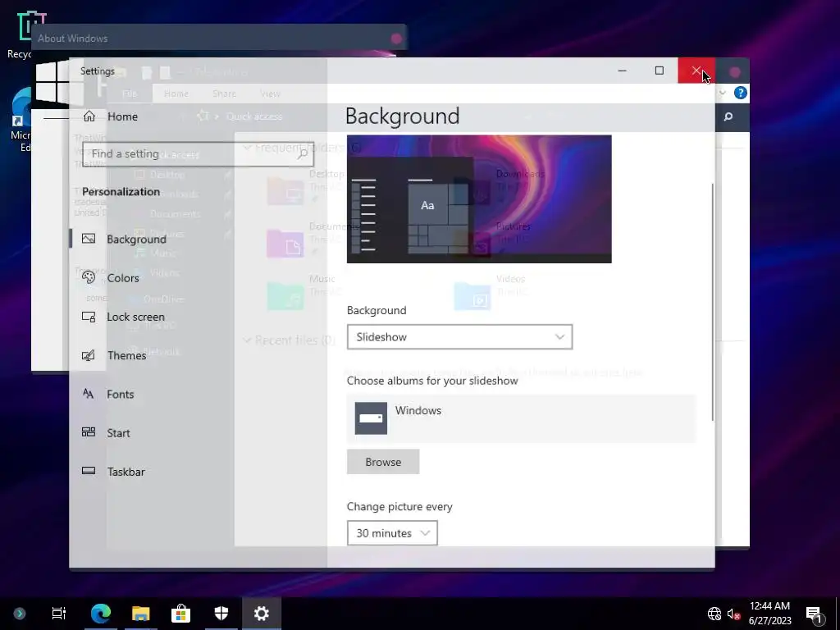Screen dimensions: 840x630
Task: Close the File Explorer window with its pink button
Action: tap(734, 72)
